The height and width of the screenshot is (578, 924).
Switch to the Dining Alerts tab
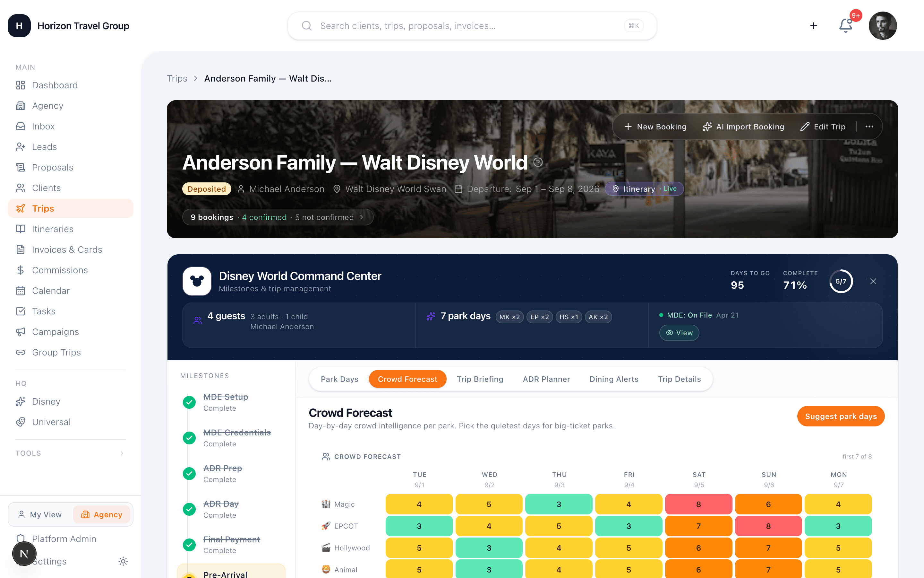point(614,379)
